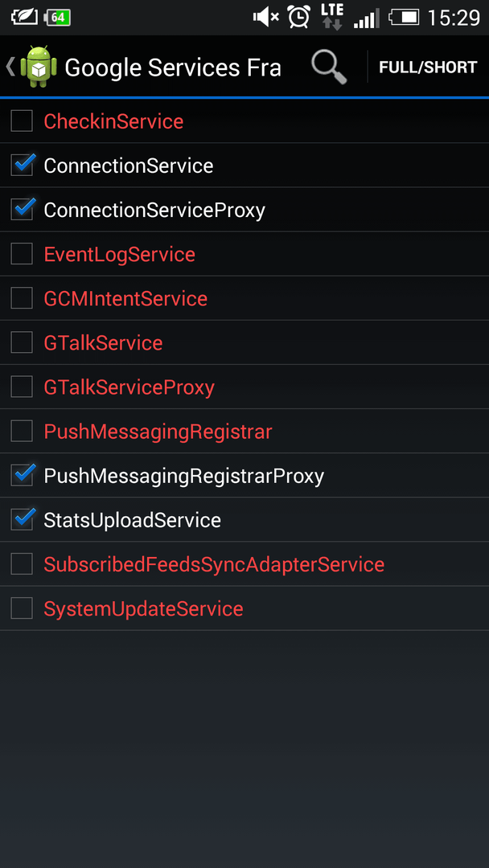Enable the CheckinService checkbox
This screenshot has width=489, height=868.
point(22,121)
